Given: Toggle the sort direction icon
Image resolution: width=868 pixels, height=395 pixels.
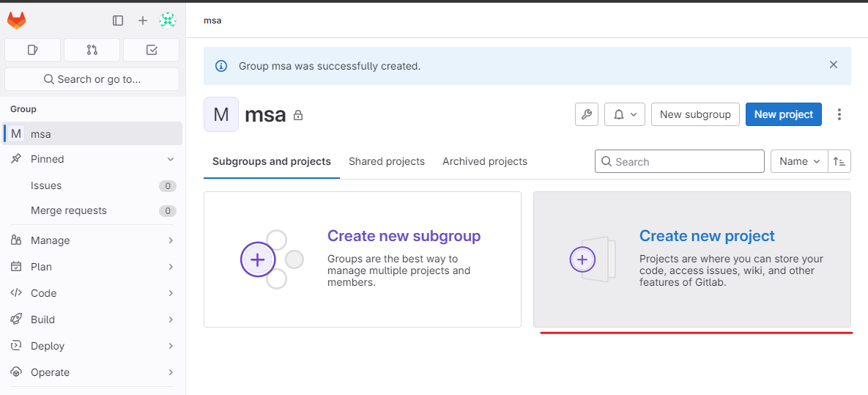Looking at the screenshot, I should [x=839, y=161].
